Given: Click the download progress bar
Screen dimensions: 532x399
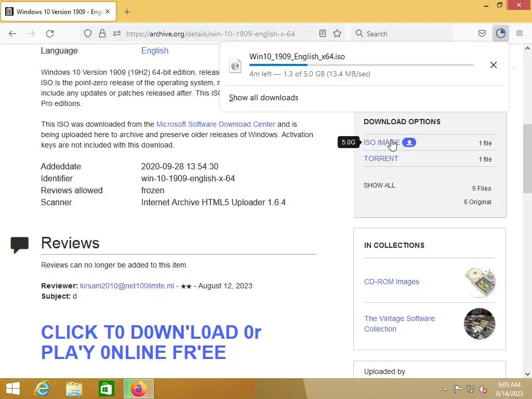Looking at the screenshot, I should click(362, 65).
